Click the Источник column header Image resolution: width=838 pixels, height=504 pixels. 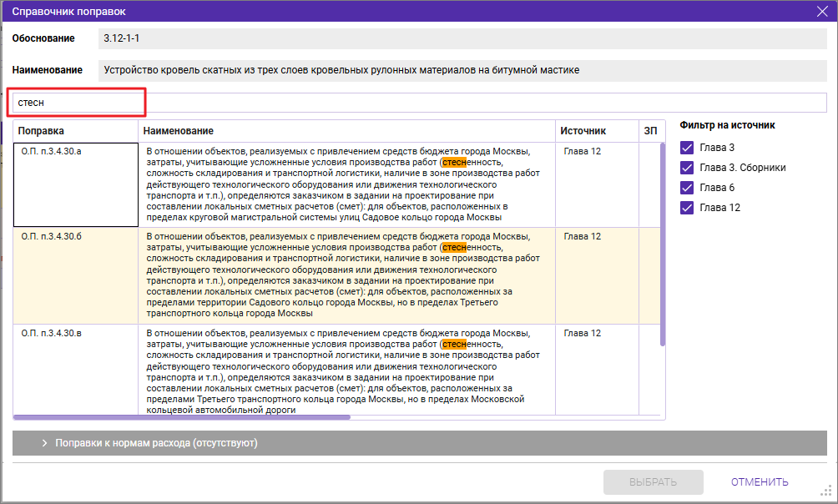pyautogui.click(x=596, y=131)
